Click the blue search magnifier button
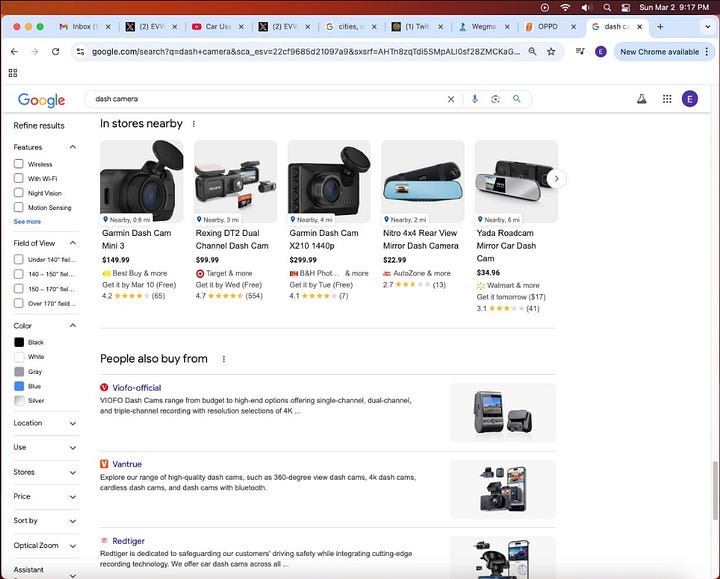720x579 pixels. [517, 99]
